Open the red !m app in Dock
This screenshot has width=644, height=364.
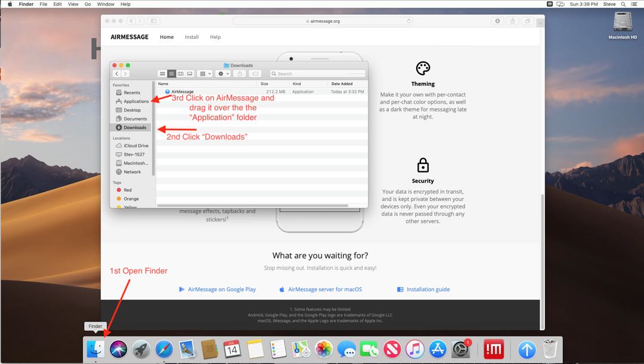tap(494, 349)
